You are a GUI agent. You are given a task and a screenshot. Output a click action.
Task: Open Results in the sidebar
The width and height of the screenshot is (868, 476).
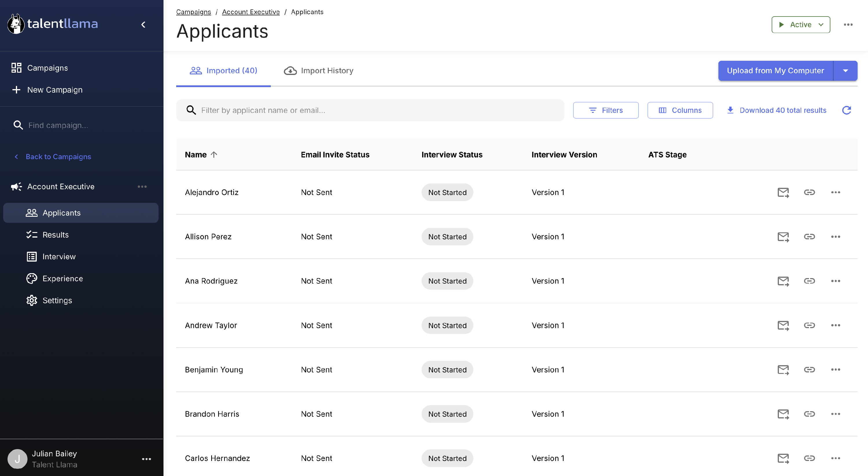55,235
